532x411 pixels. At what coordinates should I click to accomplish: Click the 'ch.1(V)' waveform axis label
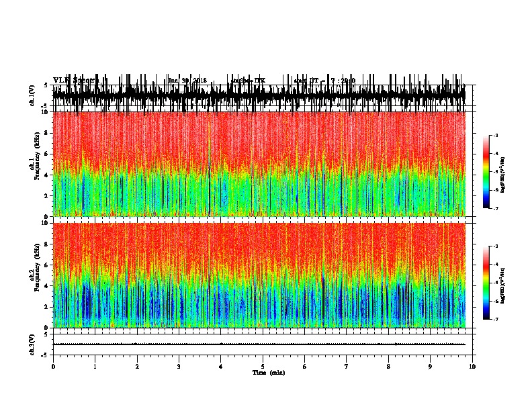(x=32, y=95)
